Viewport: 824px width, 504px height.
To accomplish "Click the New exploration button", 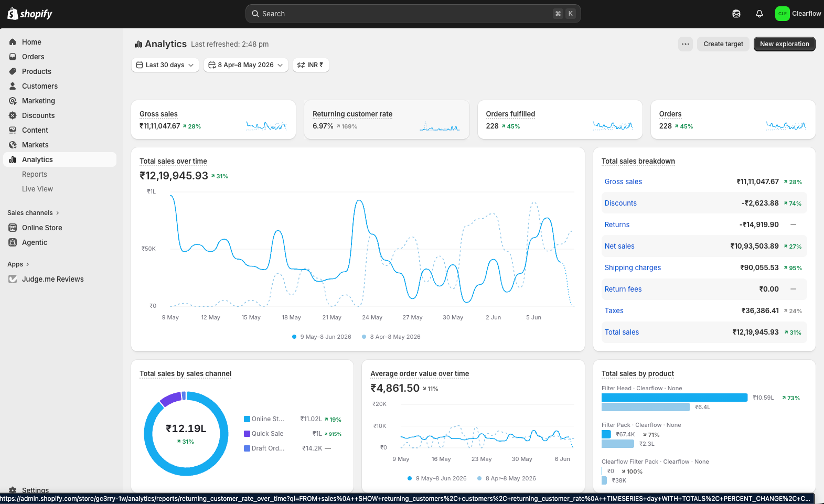I will point(785,44).
